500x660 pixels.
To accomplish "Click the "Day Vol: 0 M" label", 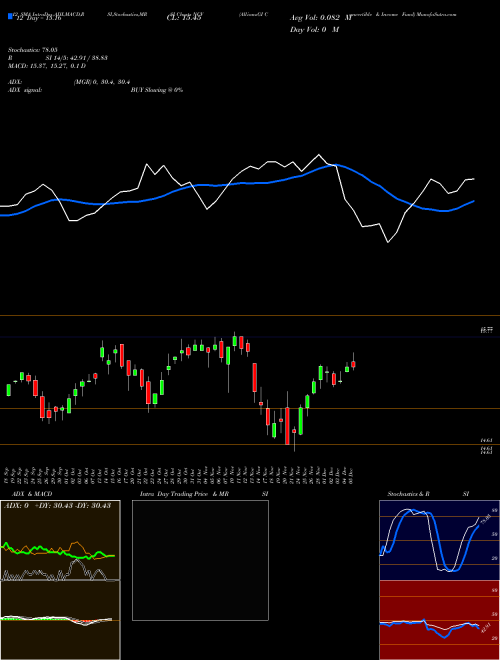I will [x=314, y=29].
